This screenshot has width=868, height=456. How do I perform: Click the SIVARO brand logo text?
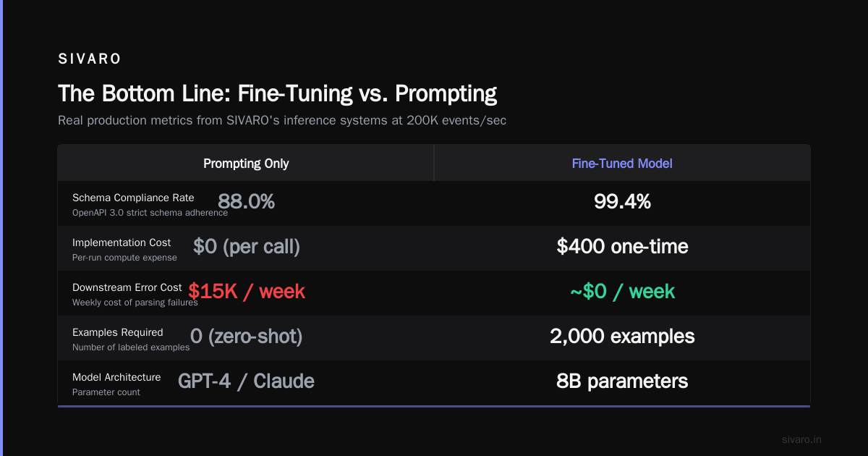(x=90, y=59)
